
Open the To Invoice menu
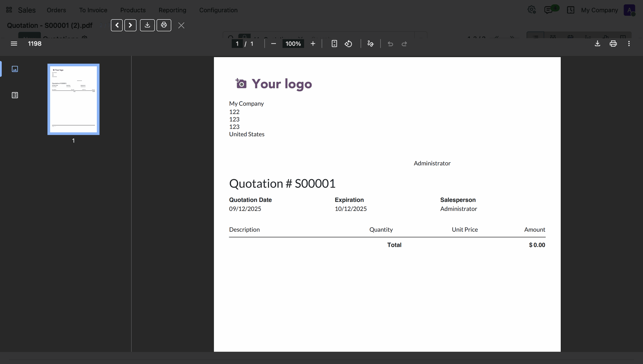pos(93,10)
